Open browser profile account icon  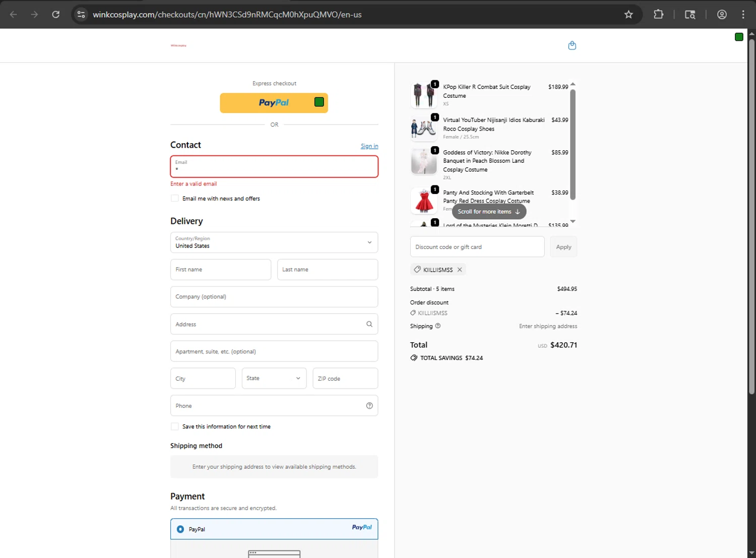click(722, 15)
